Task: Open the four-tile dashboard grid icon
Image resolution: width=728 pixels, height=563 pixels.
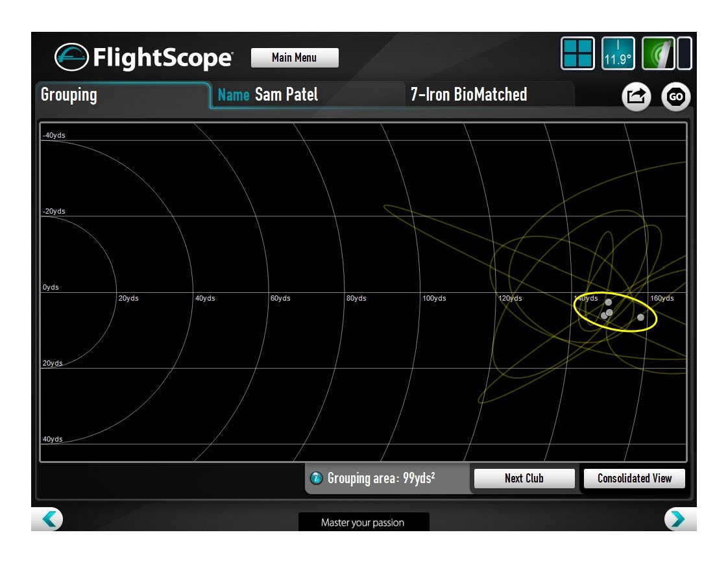Action: pos(577,53)
